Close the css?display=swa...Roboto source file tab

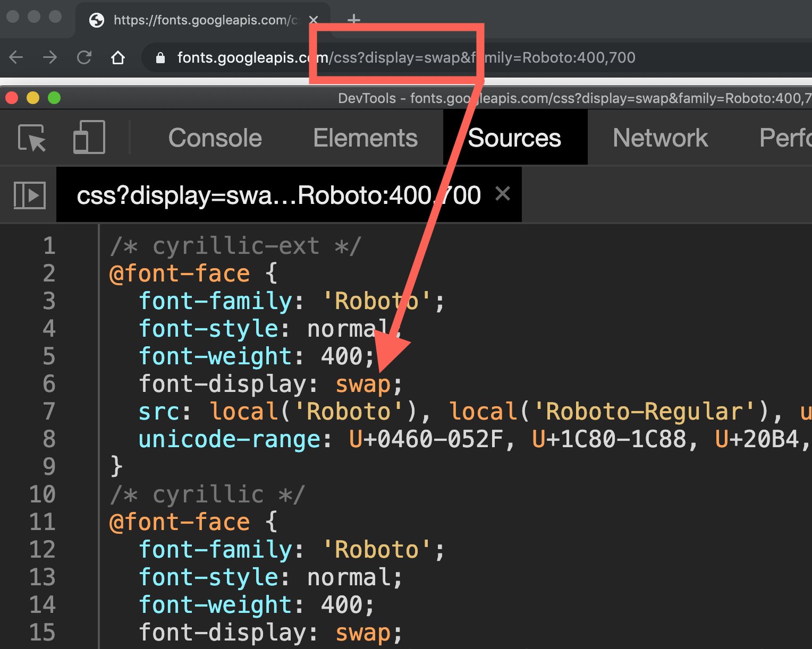(x=502, y=193)
